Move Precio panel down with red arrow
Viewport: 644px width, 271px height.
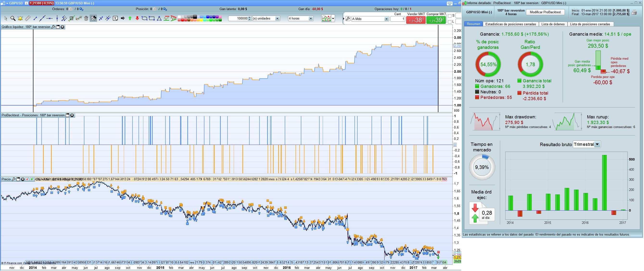[27, 179]
